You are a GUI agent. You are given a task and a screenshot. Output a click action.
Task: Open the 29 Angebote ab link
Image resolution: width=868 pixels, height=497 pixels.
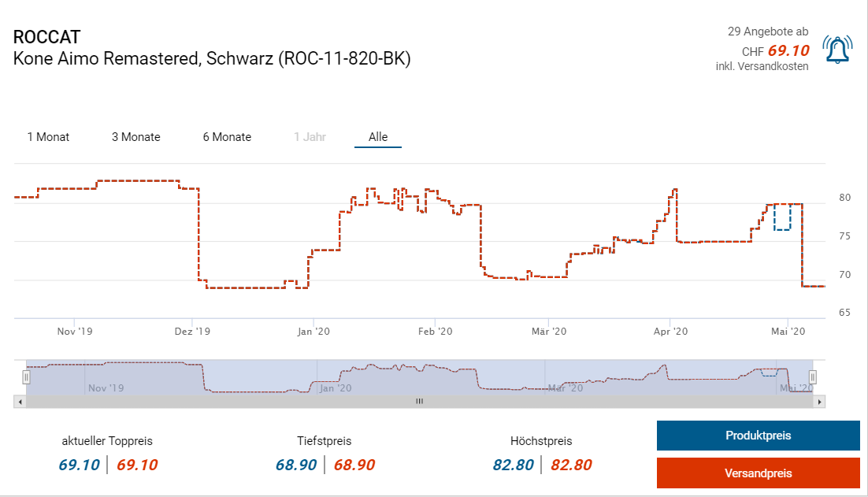pyautogui.click(x=767, y=32)
